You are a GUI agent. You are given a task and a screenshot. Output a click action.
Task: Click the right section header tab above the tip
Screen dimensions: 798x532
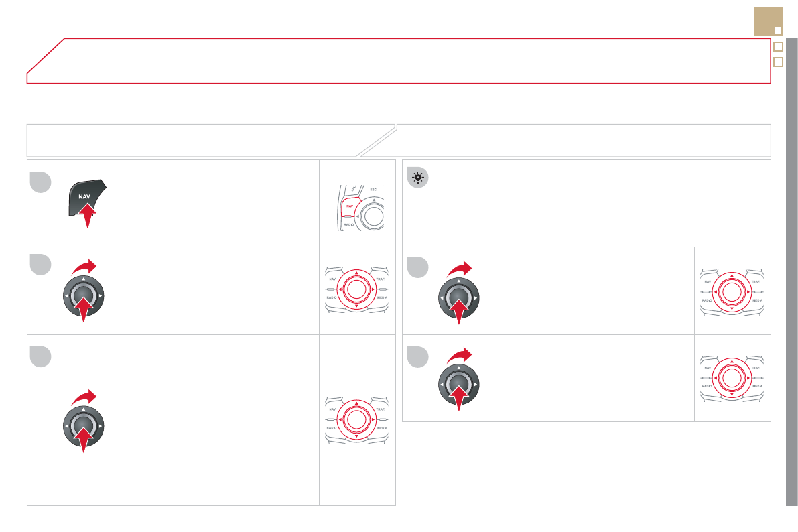(x=583, y=140)
